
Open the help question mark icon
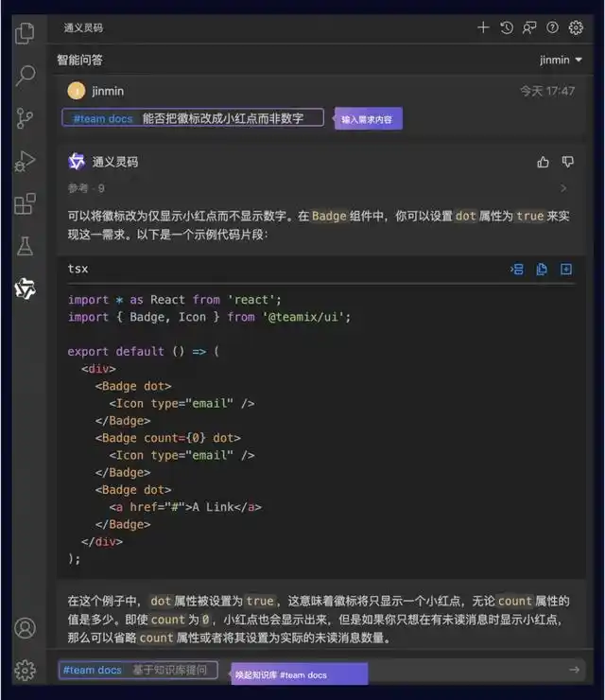click(552, 27)
